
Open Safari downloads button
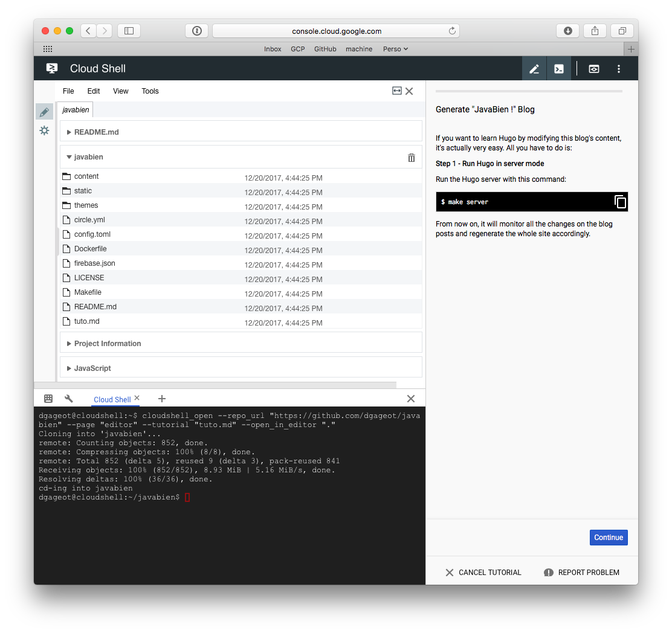click(568, 31)
